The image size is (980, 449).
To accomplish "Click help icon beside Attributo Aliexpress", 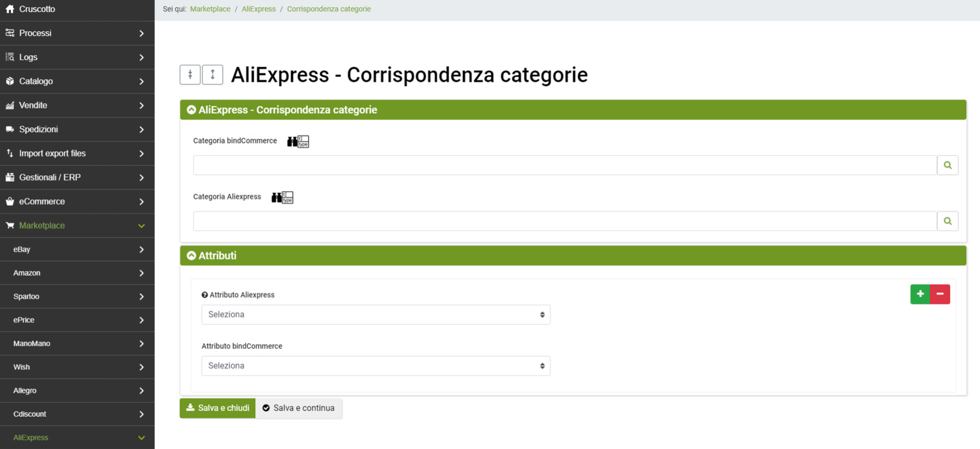I will 205,295.
